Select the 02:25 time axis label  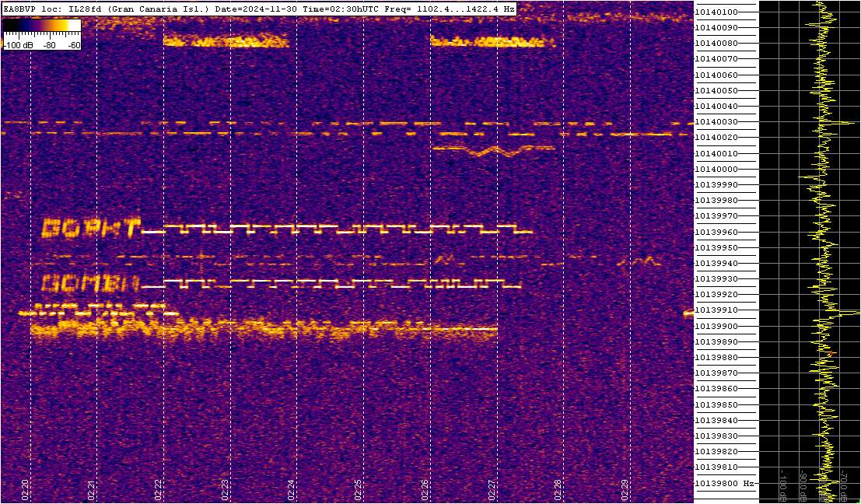(359, 488)
